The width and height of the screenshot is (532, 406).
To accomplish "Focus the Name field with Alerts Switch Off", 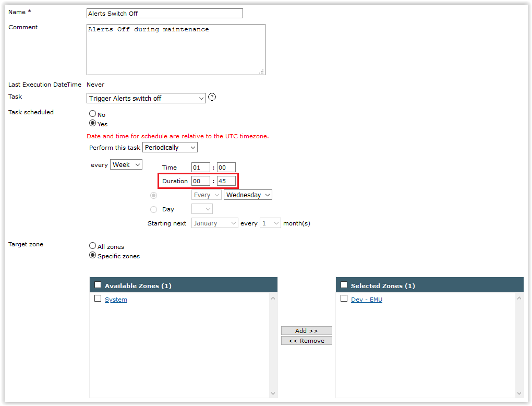I will (x=165, y=14).
